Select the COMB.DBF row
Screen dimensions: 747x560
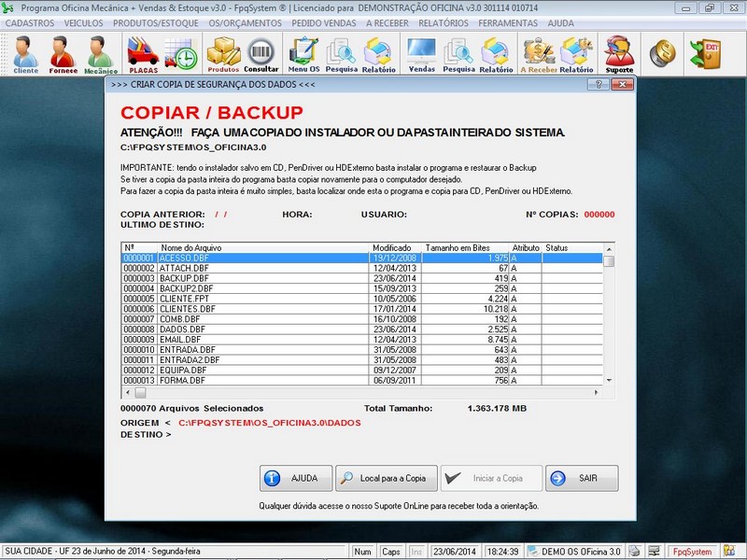[362, 319]
